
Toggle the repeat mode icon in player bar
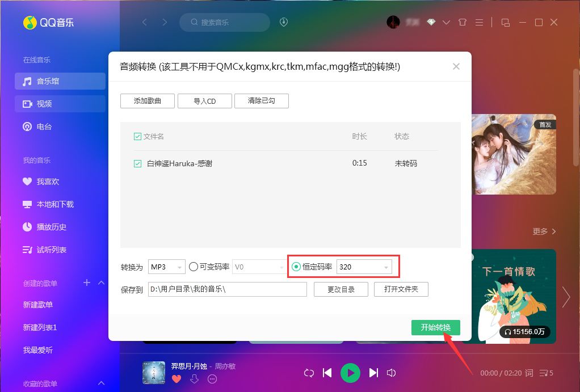pos(309,373)
